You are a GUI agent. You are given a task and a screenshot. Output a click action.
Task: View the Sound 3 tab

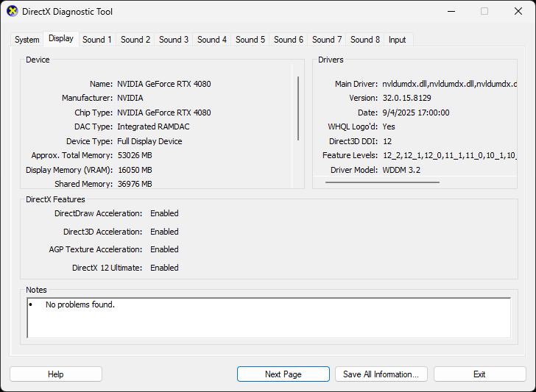pos(174,40)
